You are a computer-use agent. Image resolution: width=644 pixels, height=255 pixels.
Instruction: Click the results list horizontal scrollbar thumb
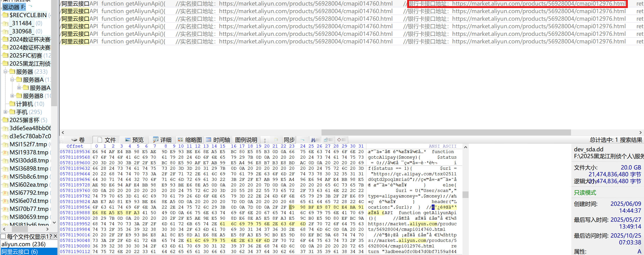click(x=446, y=132)
